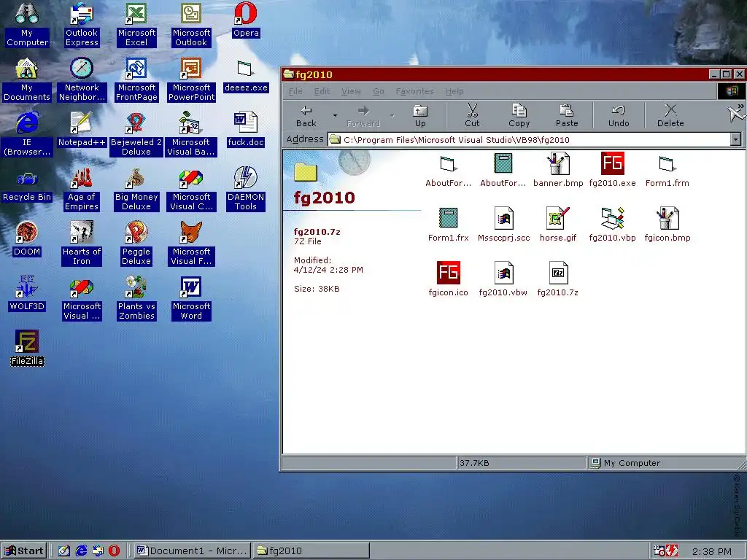Select the horse.gif file
The width and height of the screenshot is (747, 560).
pyautogui.click(x=558, y=225)
